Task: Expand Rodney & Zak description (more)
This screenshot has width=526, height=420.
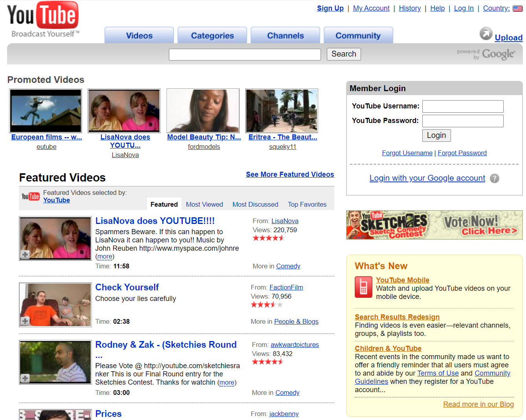Action: [227, 383]
